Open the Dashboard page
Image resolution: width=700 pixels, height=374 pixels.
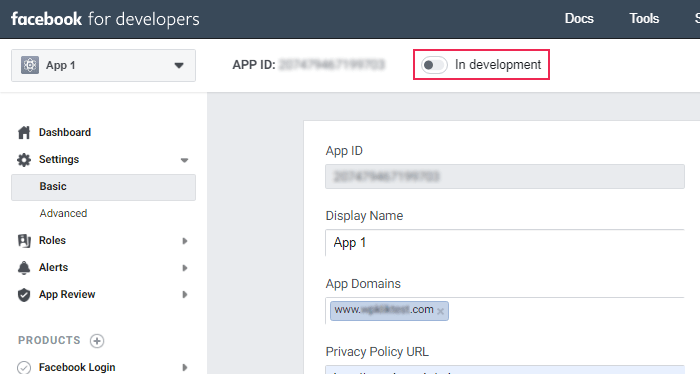point(65,133)
